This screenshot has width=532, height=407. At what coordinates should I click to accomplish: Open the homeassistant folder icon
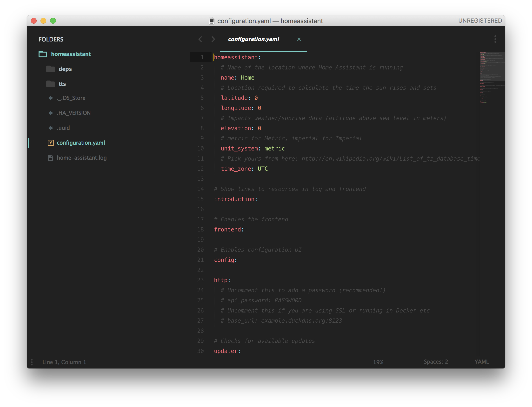(x=43, y=54)
